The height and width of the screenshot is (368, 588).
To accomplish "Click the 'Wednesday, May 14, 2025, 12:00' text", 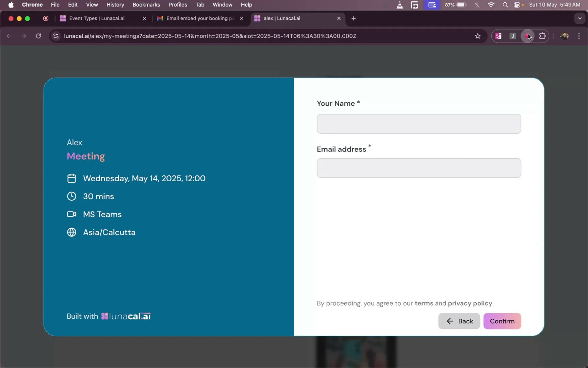I will click(x=144, y=178).
